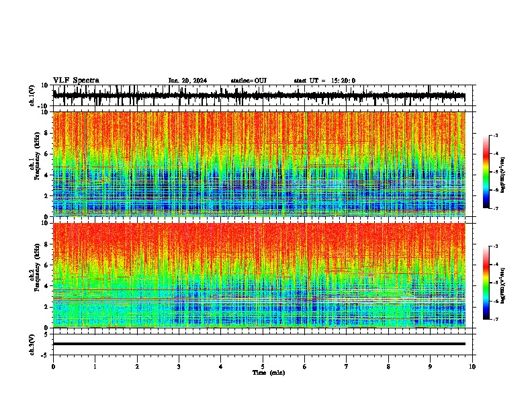Click the ch.1 color bar units label
Viewport: 532px width, 411px height.
(503, 175)
